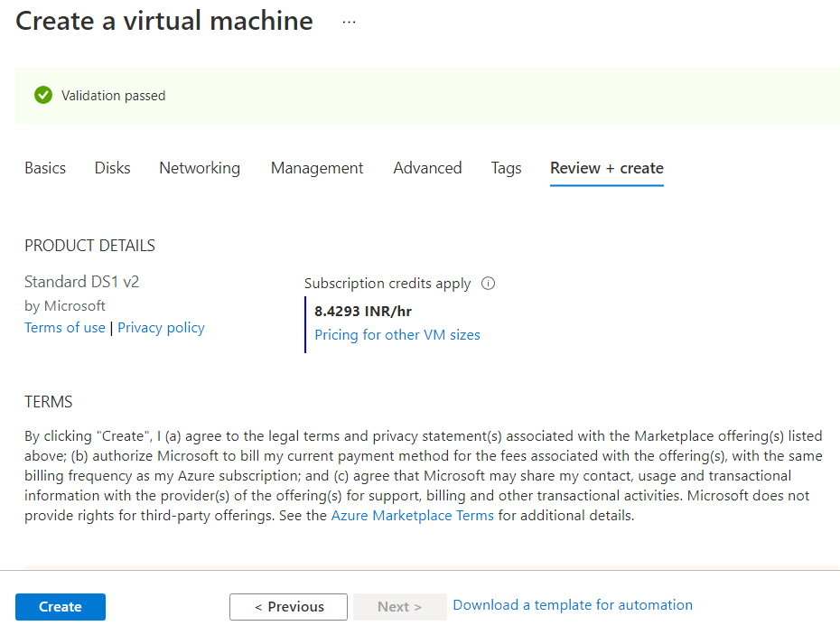
Task: Open Pricing for other VM sizes link
Action: click(397, 335)
